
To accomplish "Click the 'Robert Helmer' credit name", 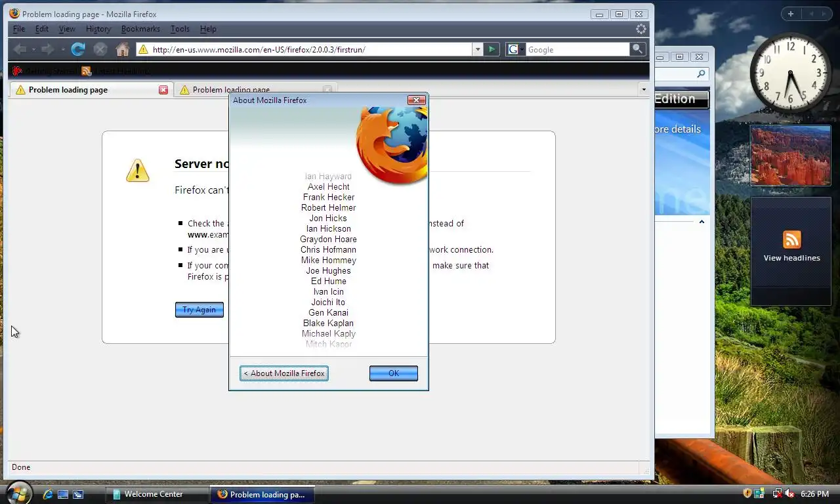I will tap(328, 208).
